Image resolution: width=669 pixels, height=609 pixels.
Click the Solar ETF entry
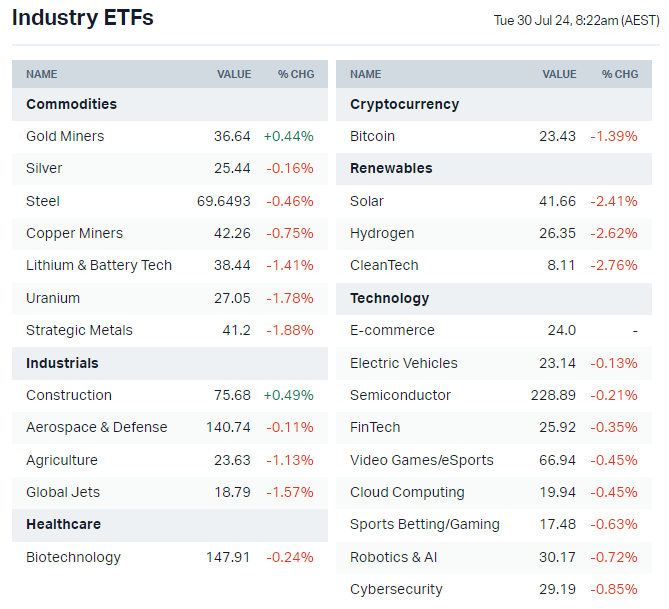(367, 201)
